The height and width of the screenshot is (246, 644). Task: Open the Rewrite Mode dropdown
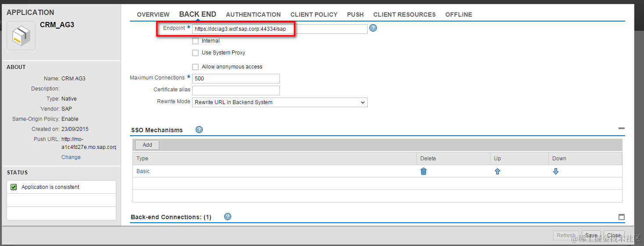point(280,102)
